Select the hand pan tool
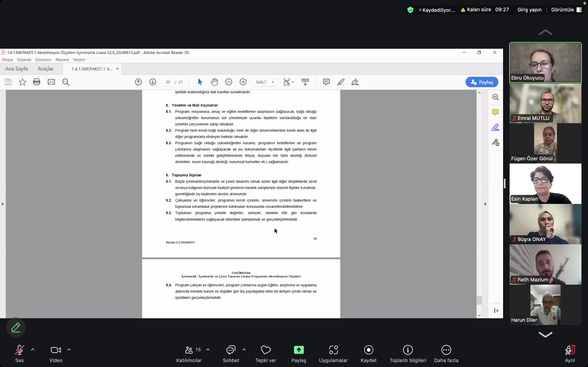This screenshot has height=367, width=588. click(214, 82)
